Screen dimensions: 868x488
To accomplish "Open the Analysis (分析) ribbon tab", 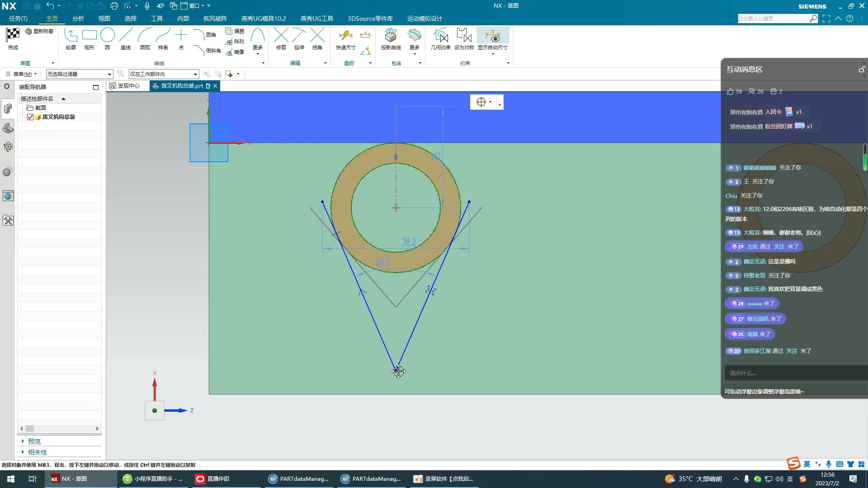I will (x=78, y=19).
